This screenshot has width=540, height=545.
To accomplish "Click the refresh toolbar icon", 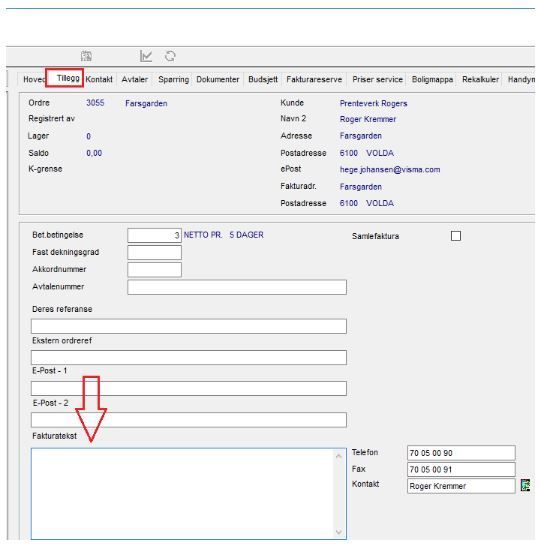I will [170, 56].
